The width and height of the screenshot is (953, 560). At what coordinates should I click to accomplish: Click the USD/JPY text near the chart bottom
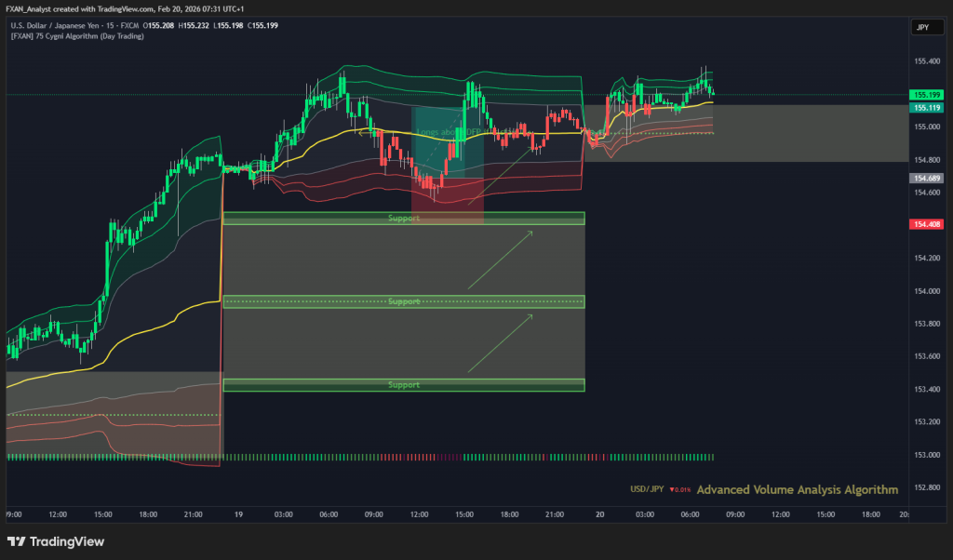[x=648, y=490]
